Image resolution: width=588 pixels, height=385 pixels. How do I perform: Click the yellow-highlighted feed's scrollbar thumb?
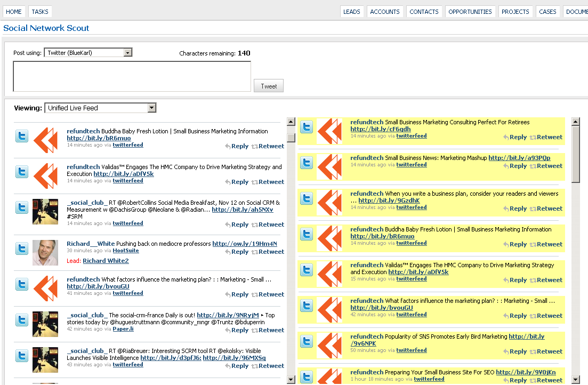(576, 154)
